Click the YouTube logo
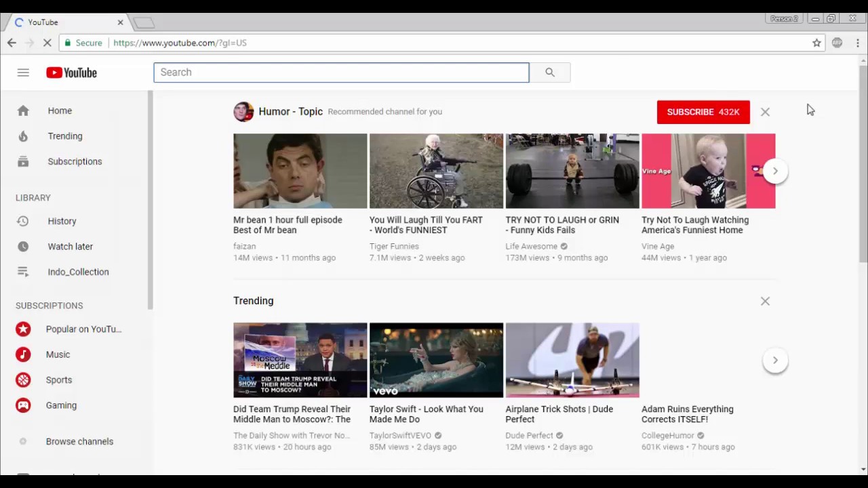Screen dimensions: 868x488 (71, 73)
